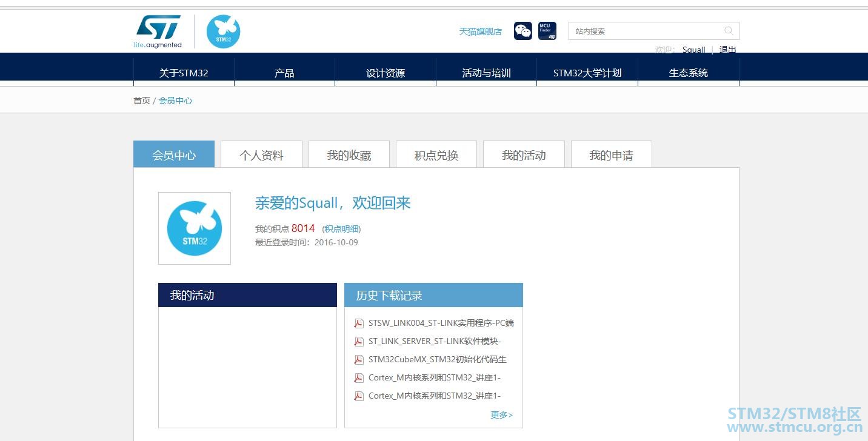
Task: Click the Squall username link
Action: [x=693, y=50]
